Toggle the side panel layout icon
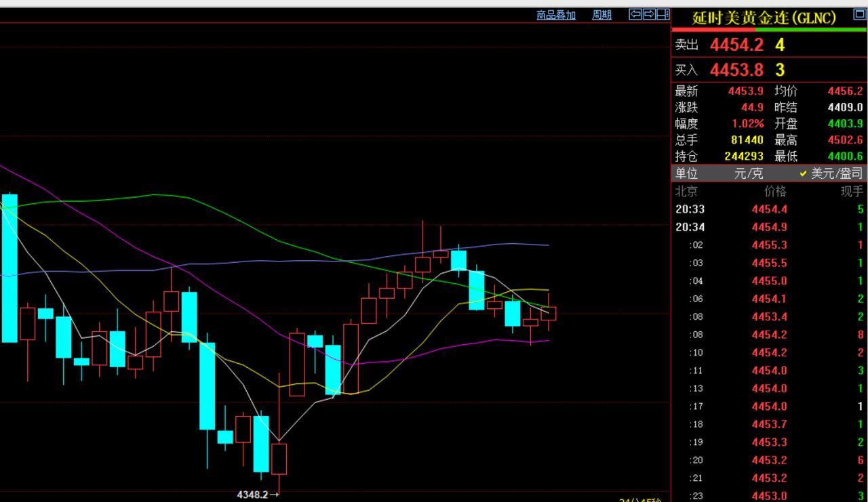Viewport: 868px width, 502px height. 663,14
